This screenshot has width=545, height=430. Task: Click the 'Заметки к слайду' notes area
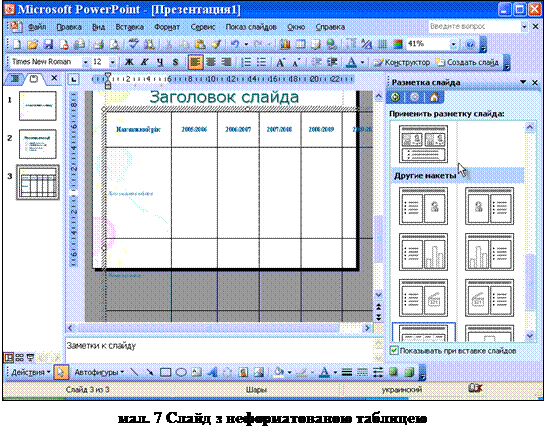(220, 349)
